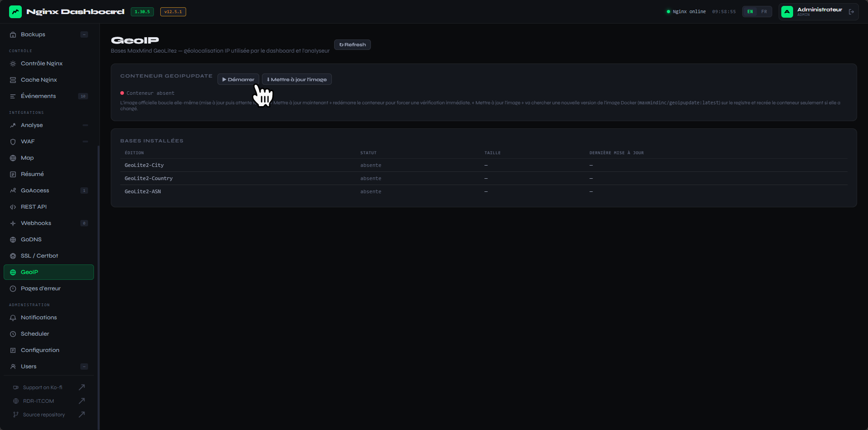Image resolution: width=868 pixels, height=430 pixels.
Task: Click the Scheduler clock icon
Action: click(x=13, y=334)
